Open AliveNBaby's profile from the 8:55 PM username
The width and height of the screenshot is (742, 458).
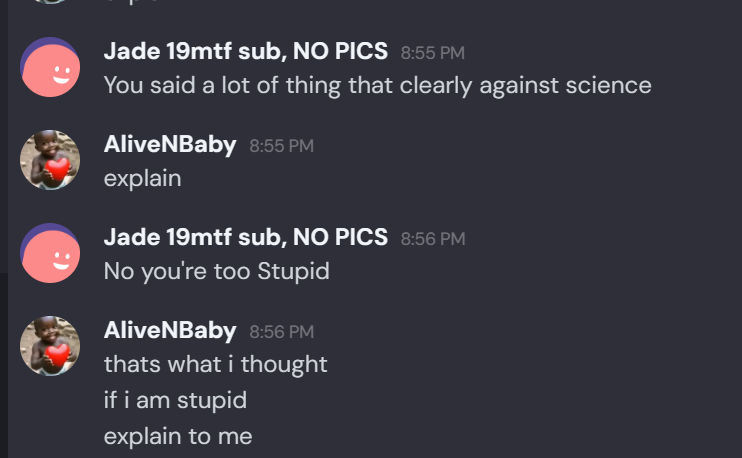(x=169, y=145)
